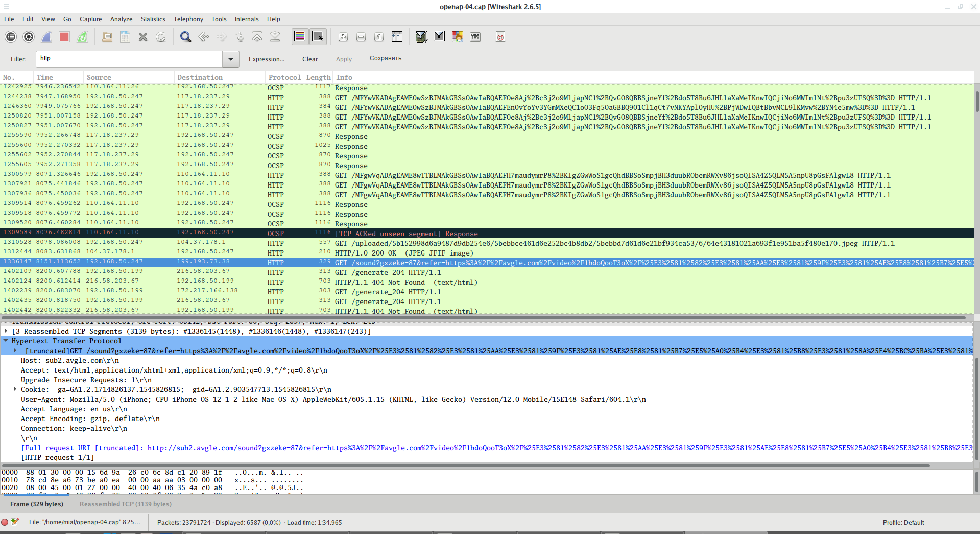Open the coloring rules icon
This screenshot has height=534, width=980.
[x=457, y=37]
